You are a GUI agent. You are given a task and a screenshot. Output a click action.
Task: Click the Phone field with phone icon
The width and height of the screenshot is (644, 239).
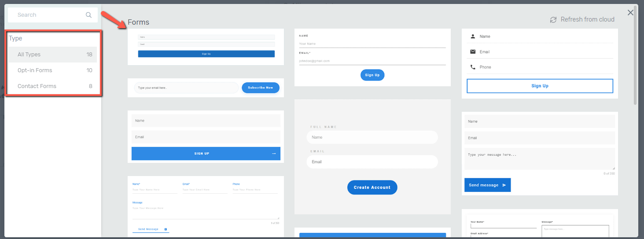(540, 67)
